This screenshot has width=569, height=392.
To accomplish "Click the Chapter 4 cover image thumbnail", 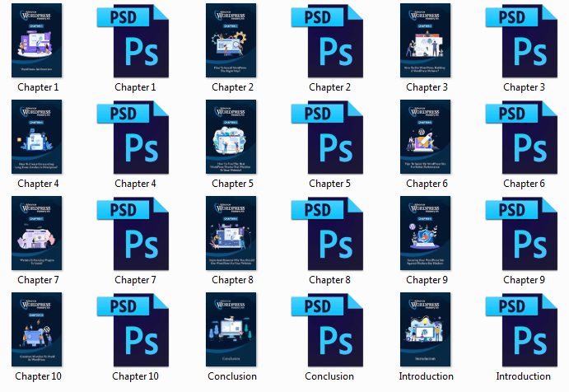I will (37, 137).
